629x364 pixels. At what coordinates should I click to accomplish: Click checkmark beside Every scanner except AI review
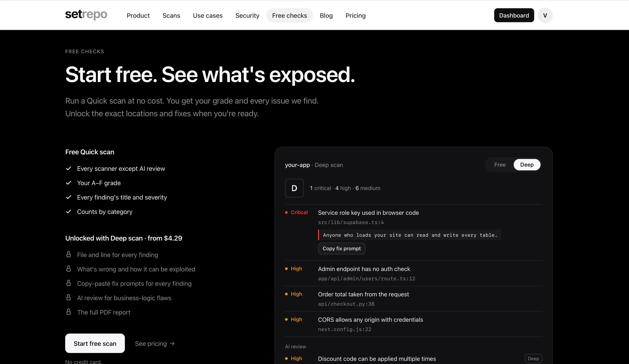(69, 168)
